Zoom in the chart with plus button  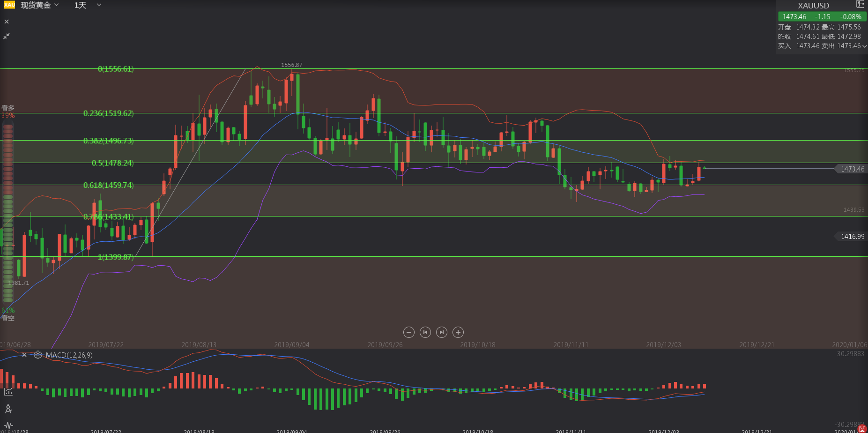click(458, 332)
